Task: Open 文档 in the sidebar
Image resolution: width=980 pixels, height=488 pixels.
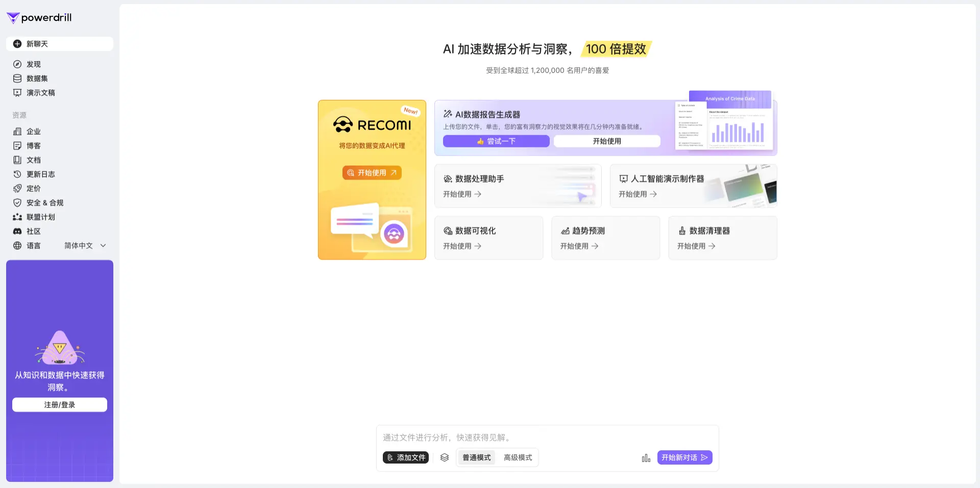Action: point(60,160)
